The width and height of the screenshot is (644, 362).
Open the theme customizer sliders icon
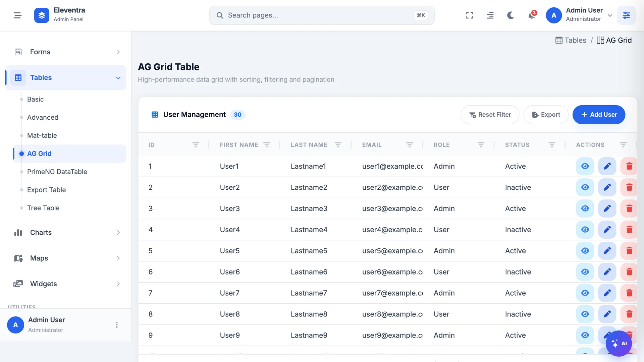point(626,15)
